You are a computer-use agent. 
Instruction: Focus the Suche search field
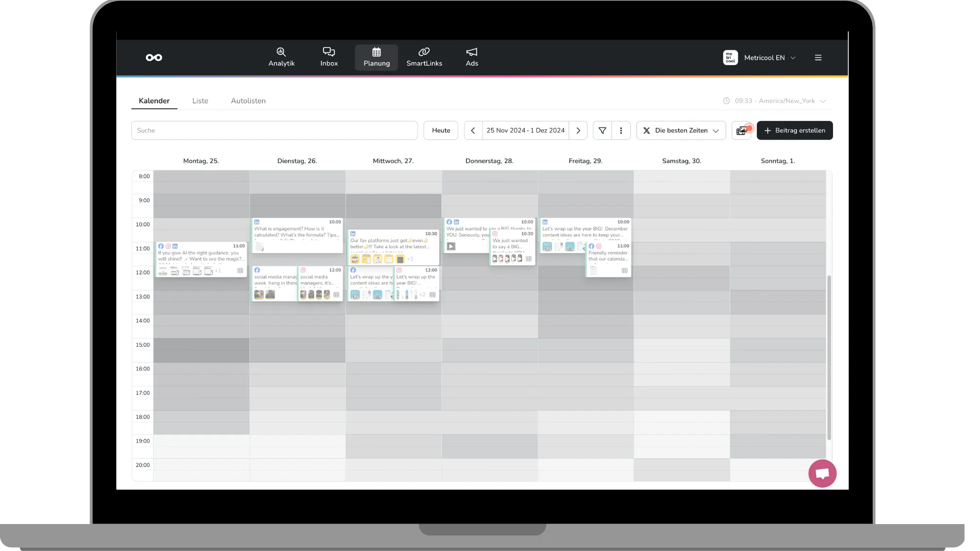[x=274, y=131]
